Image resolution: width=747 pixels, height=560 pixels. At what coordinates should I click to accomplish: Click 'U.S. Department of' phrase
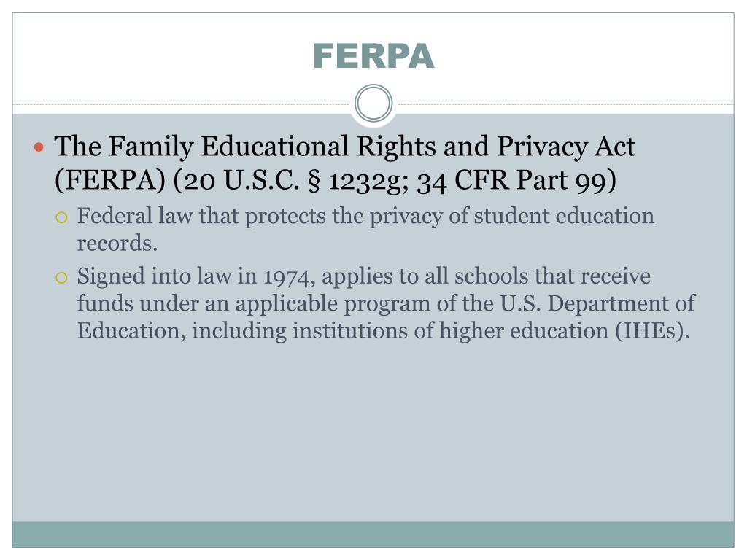(597, 303)
